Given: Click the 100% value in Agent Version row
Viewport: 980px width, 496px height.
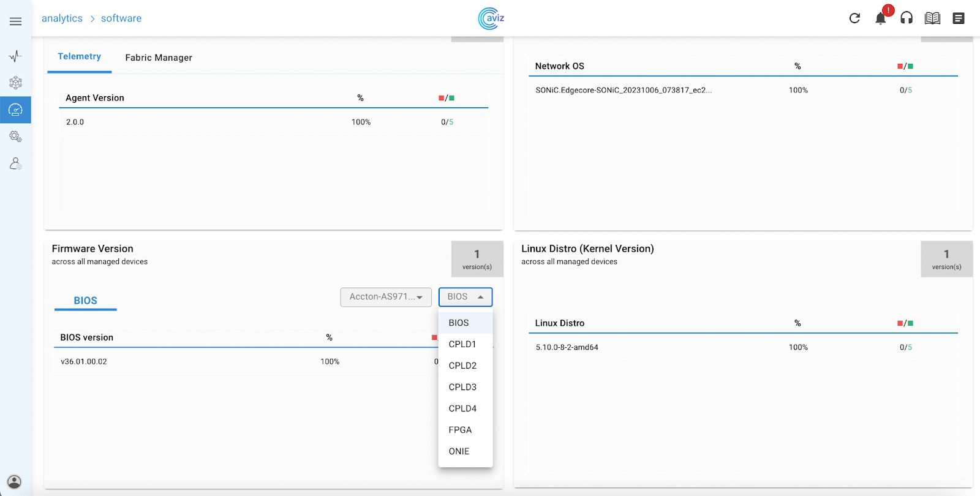Looking at the screenshot, I should 361,122.
